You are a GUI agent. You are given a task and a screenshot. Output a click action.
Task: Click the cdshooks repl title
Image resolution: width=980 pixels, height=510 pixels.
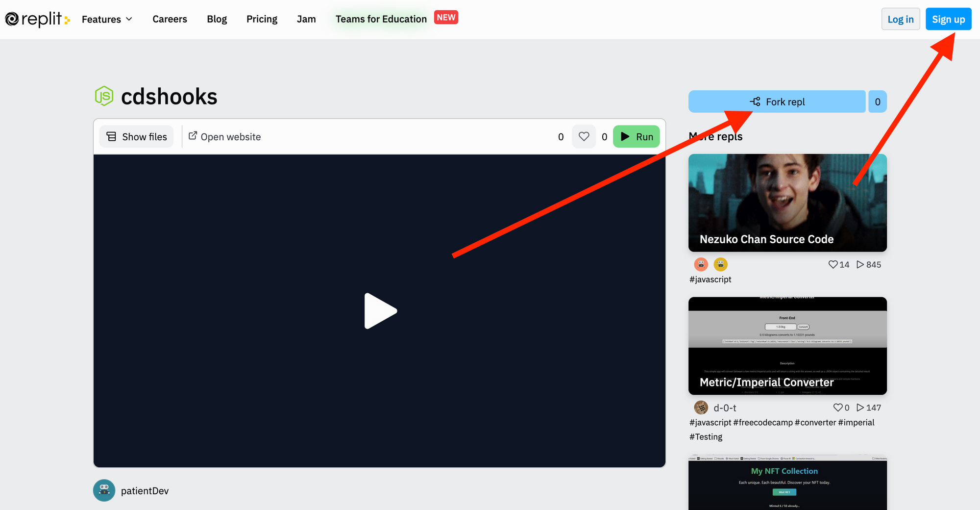pyautogui.click(x=169, y=97)
